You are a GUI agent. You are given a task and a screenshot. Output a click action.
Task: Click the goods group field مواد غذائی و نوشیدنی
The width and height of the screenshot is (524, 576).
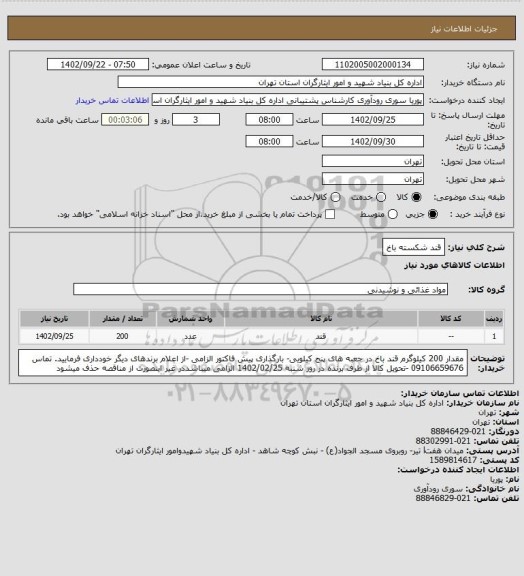(260, 289)
